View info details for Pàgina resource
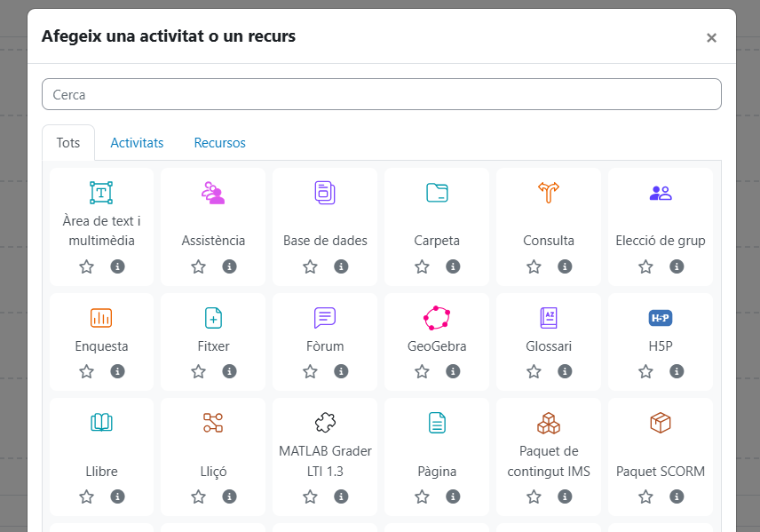 [x=453, y=496]
